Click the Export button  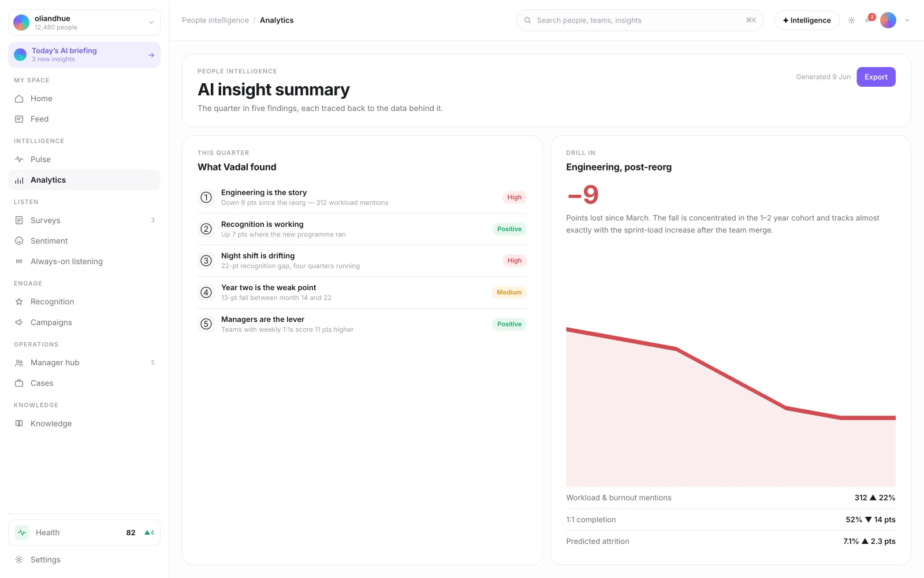[876, 77]
